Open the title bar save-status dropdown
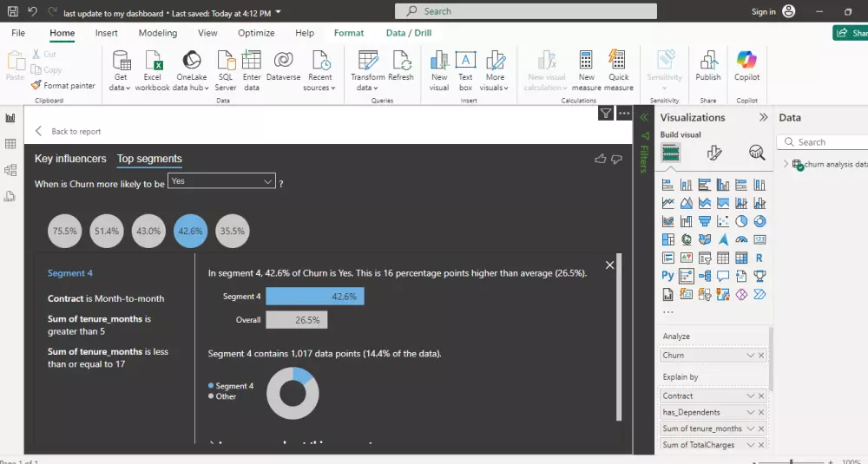868x464 pixels. 279,12
